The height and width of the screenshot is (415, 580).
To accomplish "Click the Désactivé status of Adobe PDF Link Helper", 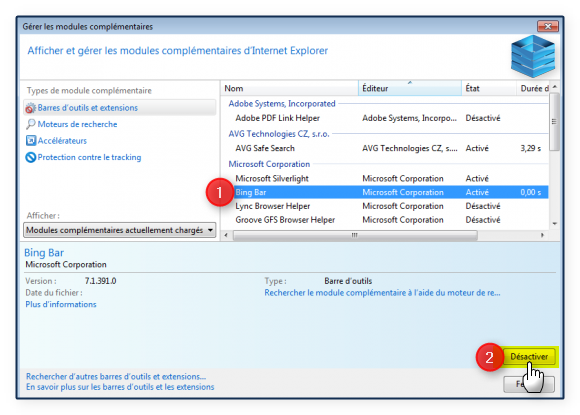I will [483, 118].
